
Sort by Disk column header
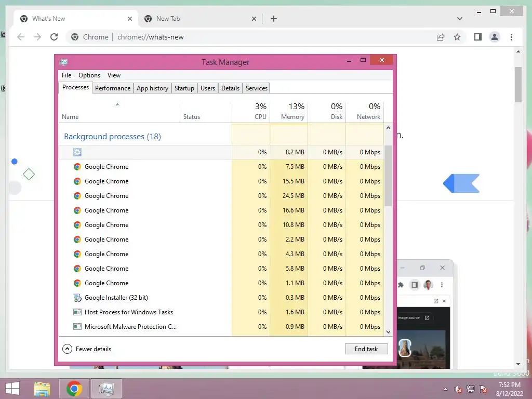click(327, 112)
